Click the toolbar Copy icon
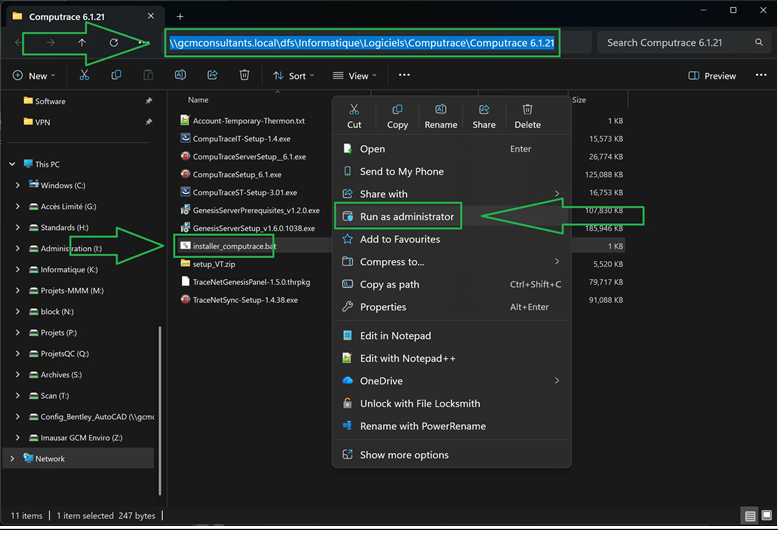782x533 pixels. click(x=116, y=75)
